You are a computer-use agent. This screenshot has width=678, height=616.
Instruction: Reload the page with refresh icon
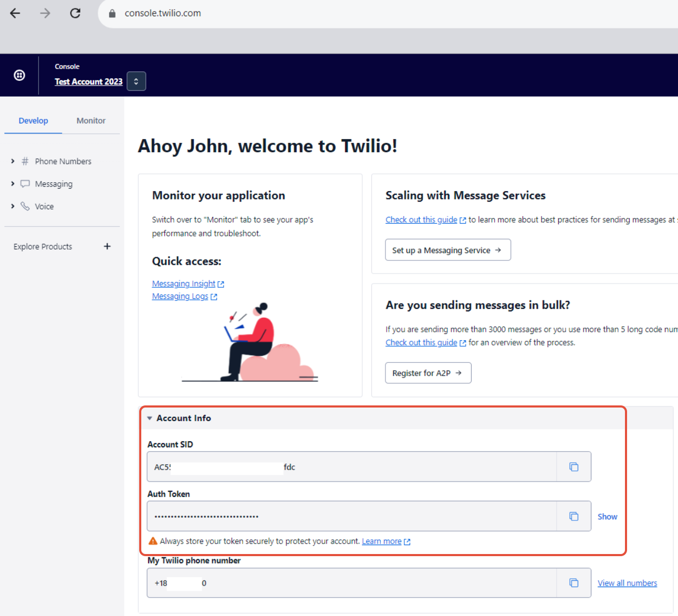click(75, 13)
